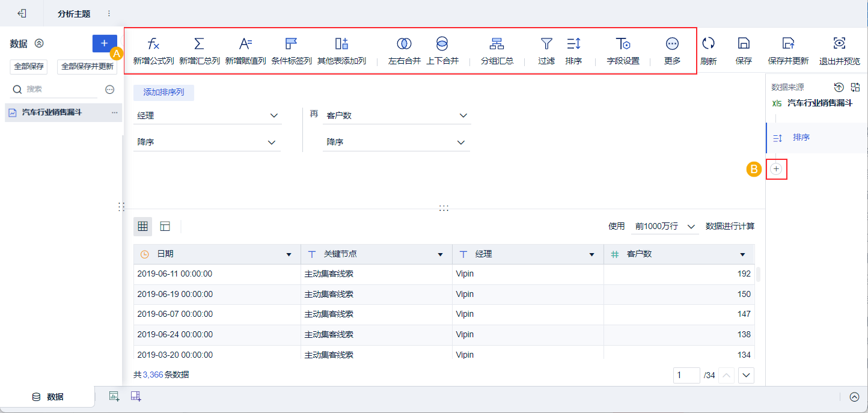Screen dimensions: 868x413
Task: Open the 客户数 sort column dropdown
Action: (x=397, y=115)
